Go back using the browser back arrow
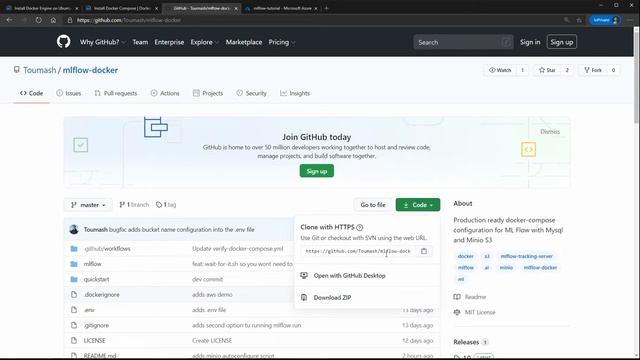 pyautogui.click(x=10, y=20)
